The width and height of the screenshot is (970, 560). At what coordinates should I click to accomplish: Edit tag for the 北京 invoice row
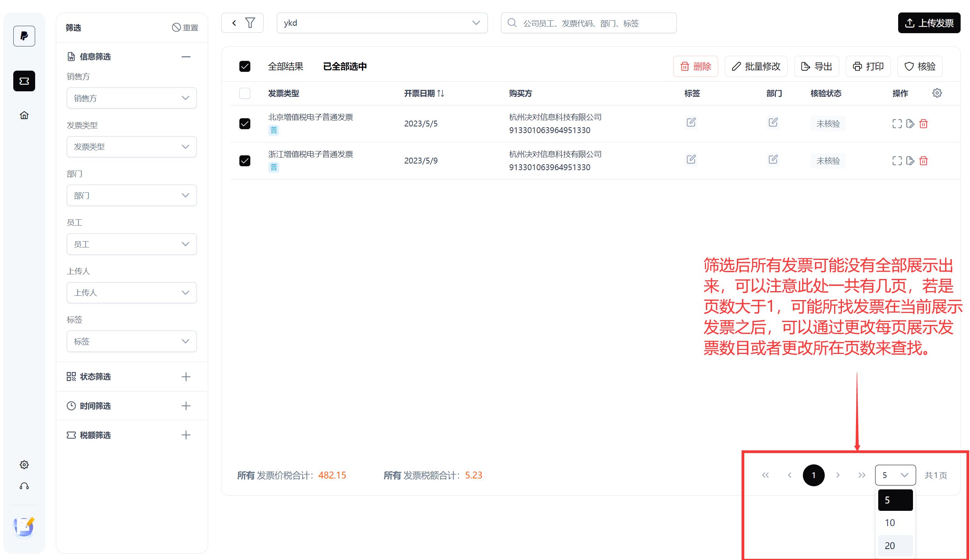691,123
